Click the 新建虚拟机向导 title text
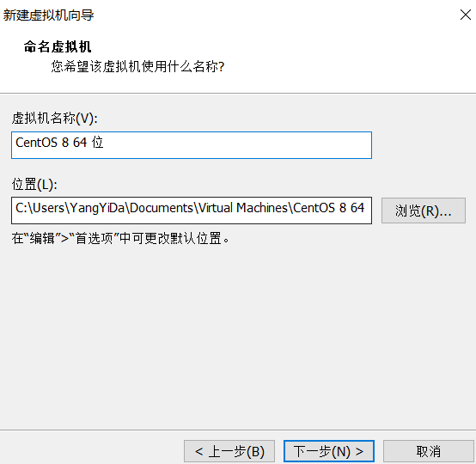Image resolution: width=476 pixels, height=464 pixels. [49, 15]
